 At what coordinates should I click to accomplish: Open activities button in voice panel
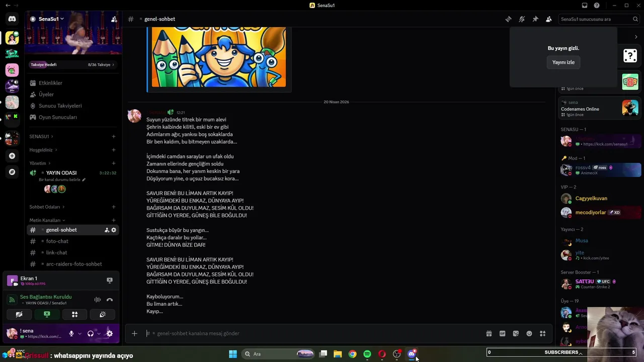(x=74, y=315)
